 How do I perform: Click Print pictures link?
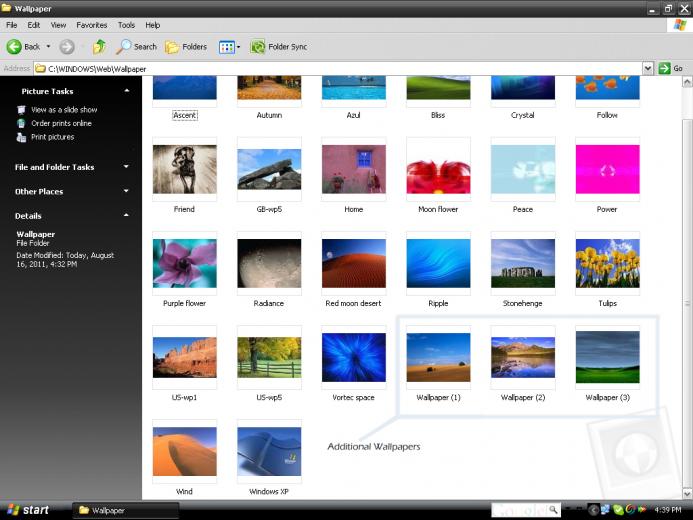point(52,137)
